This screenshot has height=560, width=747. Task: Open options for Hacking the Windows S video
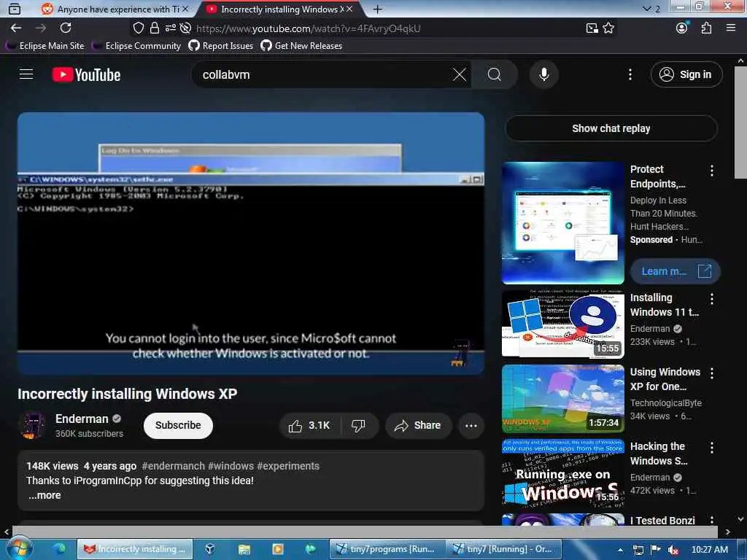point(712,447)
